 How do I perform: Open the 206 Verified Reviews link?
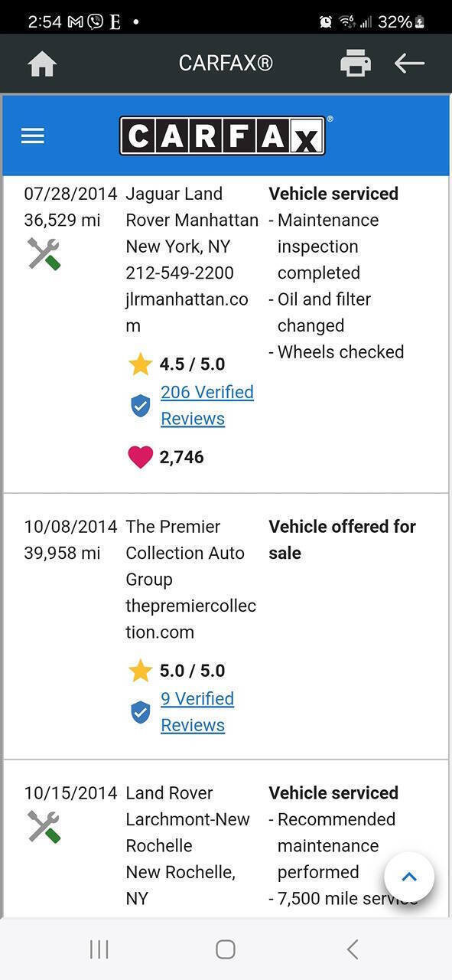[x=207, y=405]
